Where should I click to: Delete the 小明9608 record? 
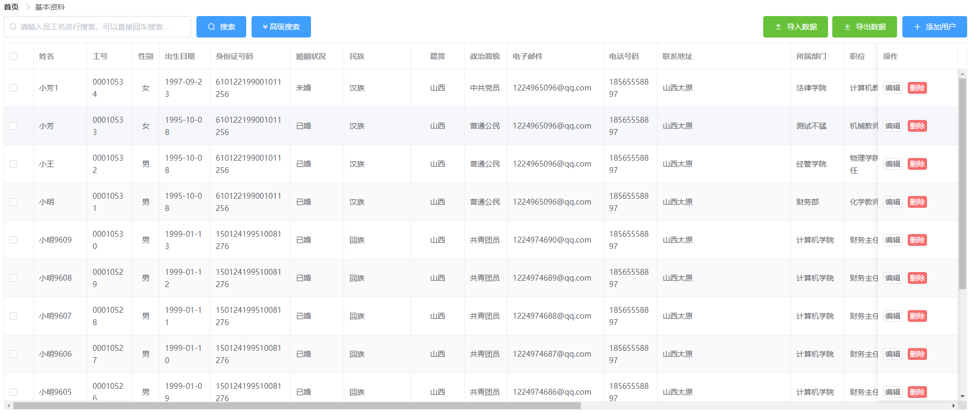[x=917, y=278]
